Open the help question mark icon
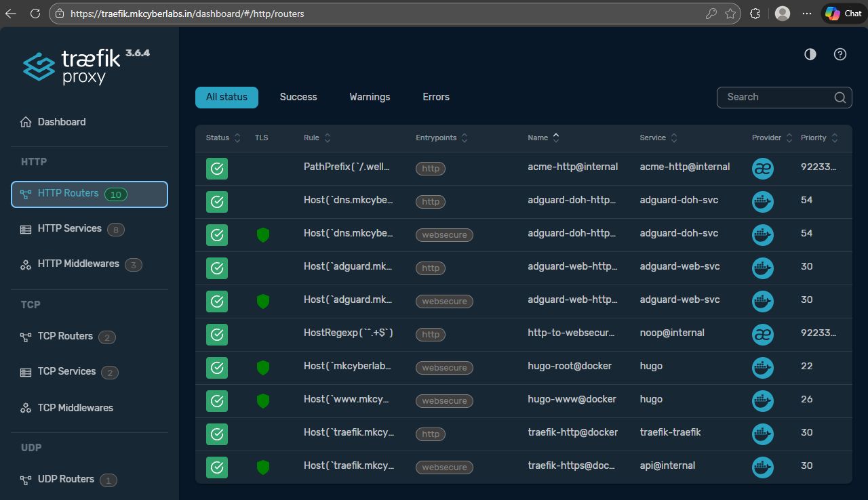This screenshot has width=868, height=500. click(x=840, y=54)
